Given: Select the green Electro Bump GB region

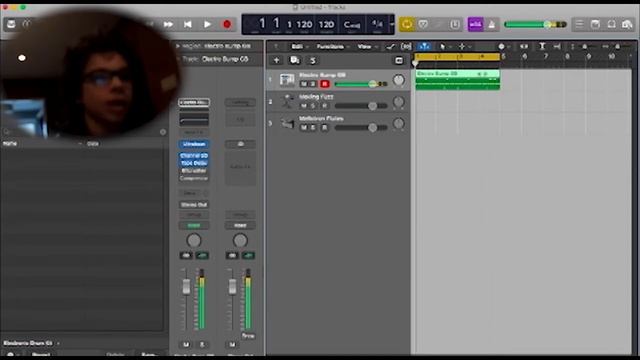Looking at the screenshot, I should (x=458, y=80).
